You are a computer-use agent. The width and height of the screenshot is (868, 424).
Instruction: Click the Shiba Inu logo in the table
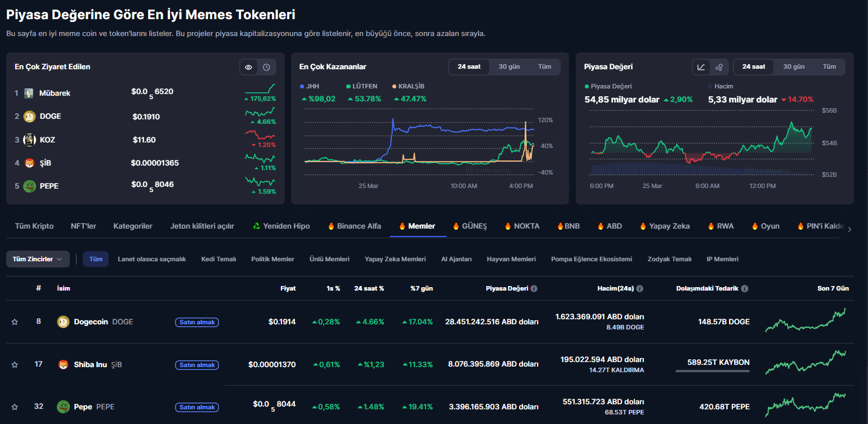pyautogui.click(x=63, y=365)
